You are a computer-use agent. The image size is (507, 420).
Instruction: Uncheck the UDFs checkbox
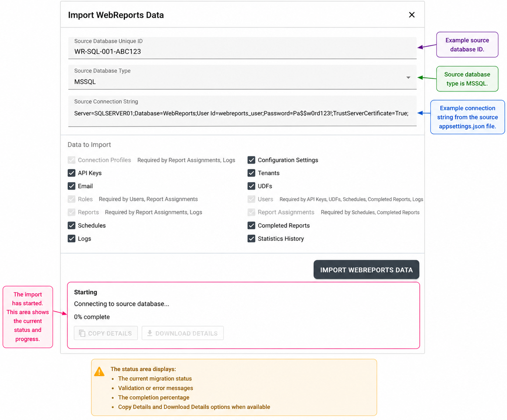coord(251,186)
